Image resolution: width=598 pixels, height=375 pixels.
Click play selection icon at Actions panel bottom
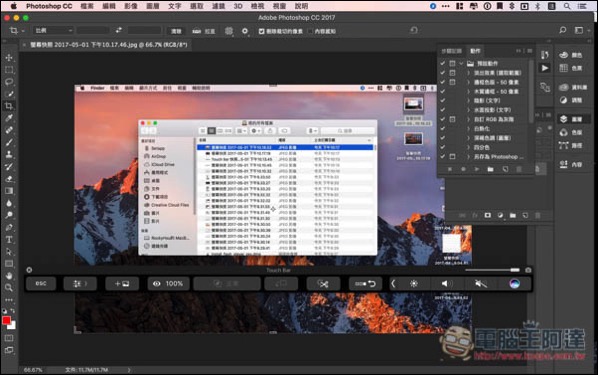click(477, 169)
